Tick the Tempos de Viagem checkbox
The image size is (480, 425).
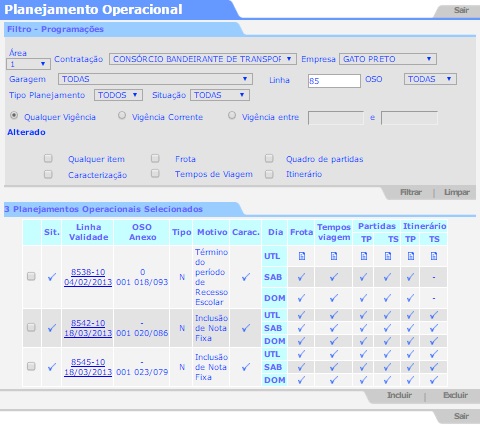pos(155,173)
